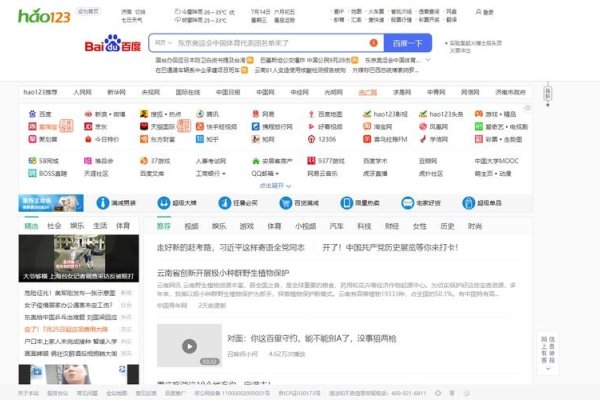This screenshot has height=400, width=600.
Task: Click the Baidu logo
Action: click(x=113, y=43)
